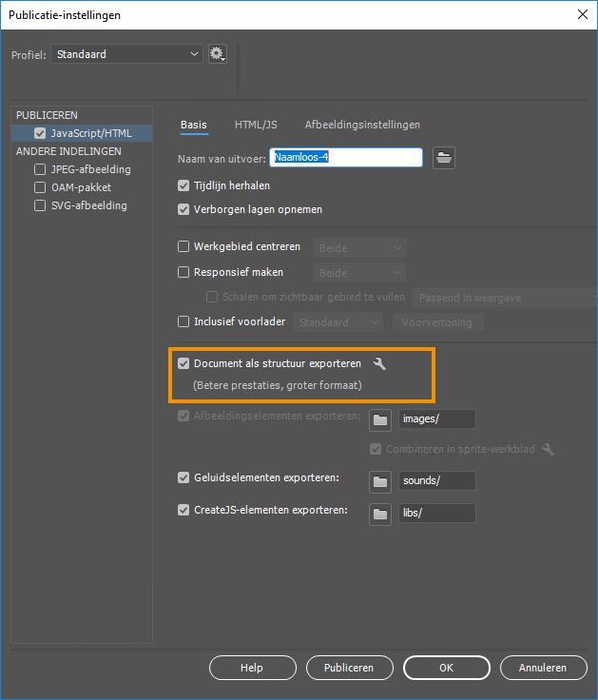This screenshot has width=598, height=700.
Task: Open Passend in weergave dropdown
Action: click(x=505, y=298)
